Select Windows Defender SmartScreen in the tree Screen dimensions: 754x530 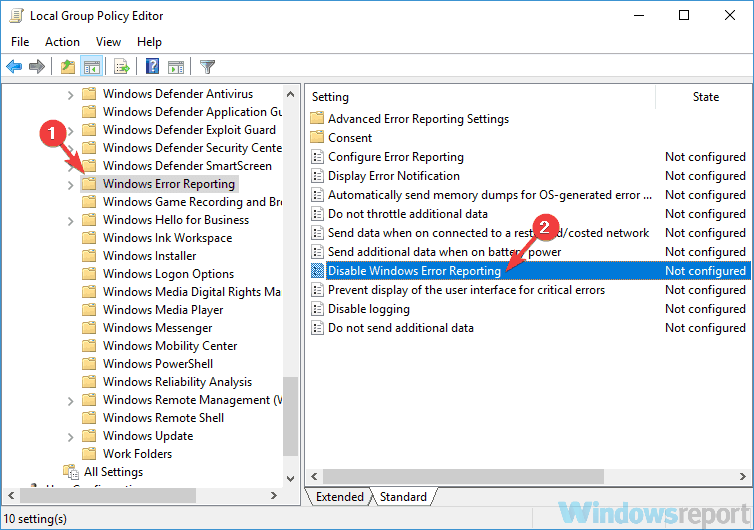point(187,165)
